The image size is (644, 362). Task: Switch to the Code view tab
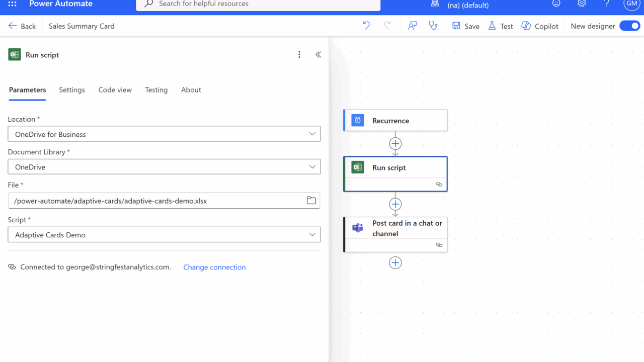pyautogui.click(x=115, y=90)
